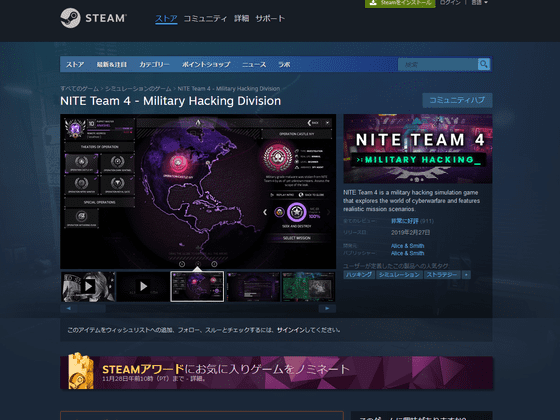
Task: Click the シミュレーション tag
Action: pos(399,275)
